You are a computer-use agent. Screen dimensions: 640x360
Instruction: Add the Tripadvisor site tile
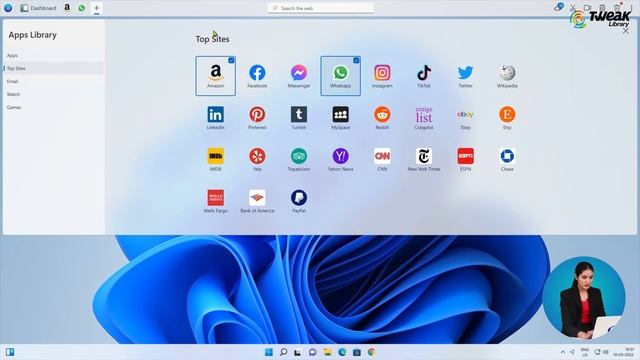299,159
